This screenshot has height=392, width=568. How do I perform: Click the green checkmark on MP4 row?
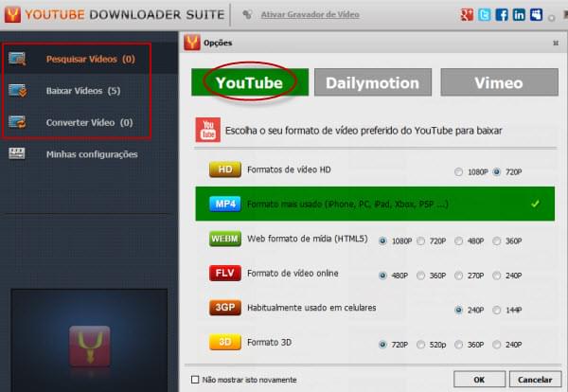535,204
